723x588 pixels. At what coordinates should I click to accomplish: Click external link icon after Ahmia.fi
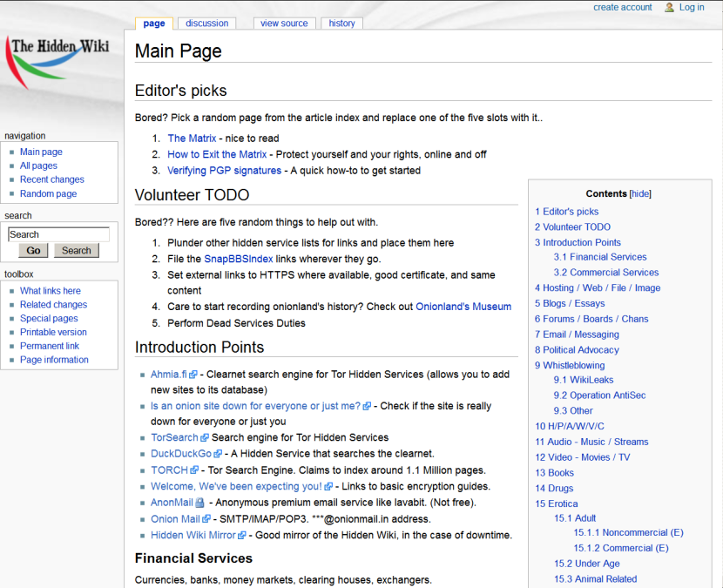pos(193,375)
